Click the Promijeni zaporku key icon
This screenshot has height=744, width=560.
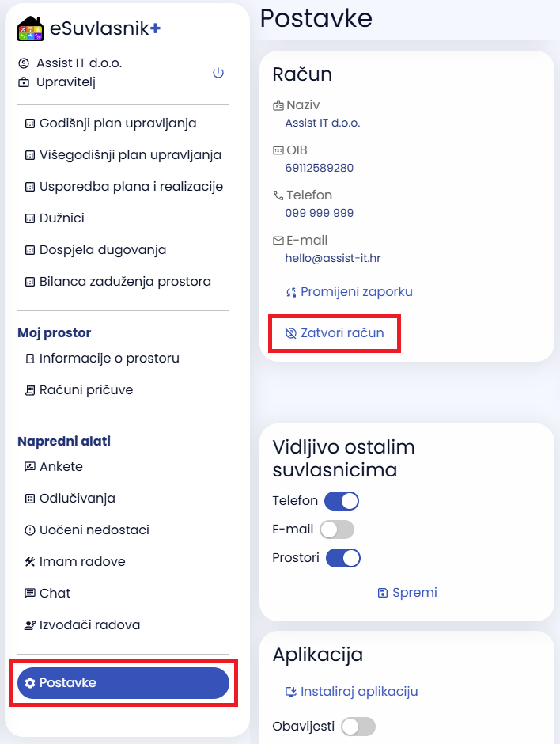click(x=291, y=292)
